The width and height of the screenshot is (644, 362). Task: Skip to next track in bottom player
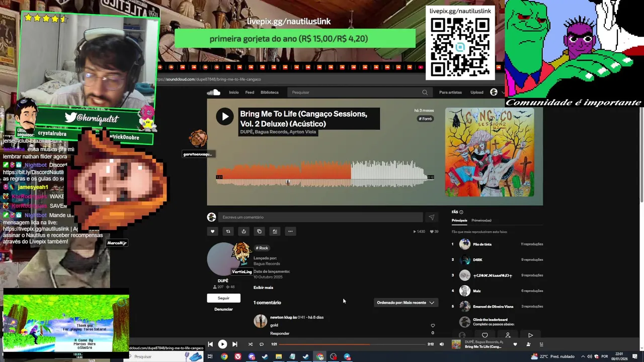click(x=234, y=344)
